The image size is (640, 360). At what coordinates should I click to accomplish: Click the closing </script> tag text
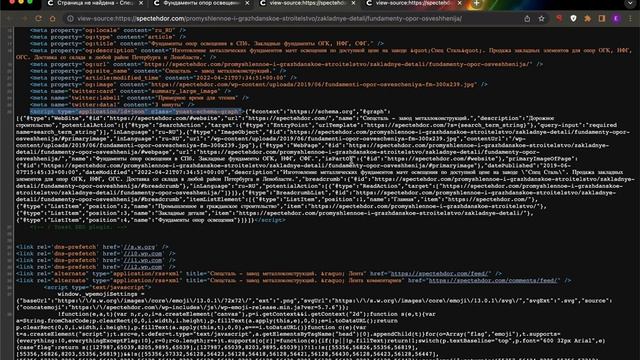pyautogui.click(x=270, y=220)
